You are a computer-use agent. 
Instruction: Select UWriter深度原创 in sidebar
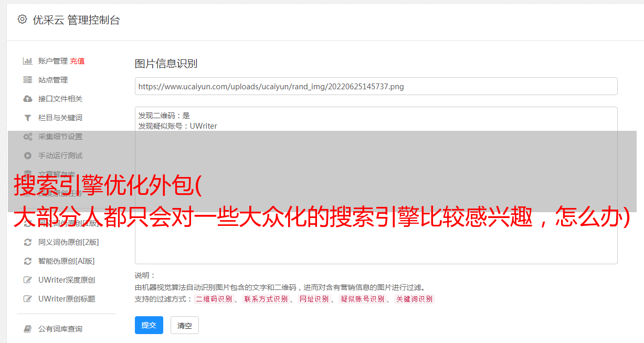[67, 280]
